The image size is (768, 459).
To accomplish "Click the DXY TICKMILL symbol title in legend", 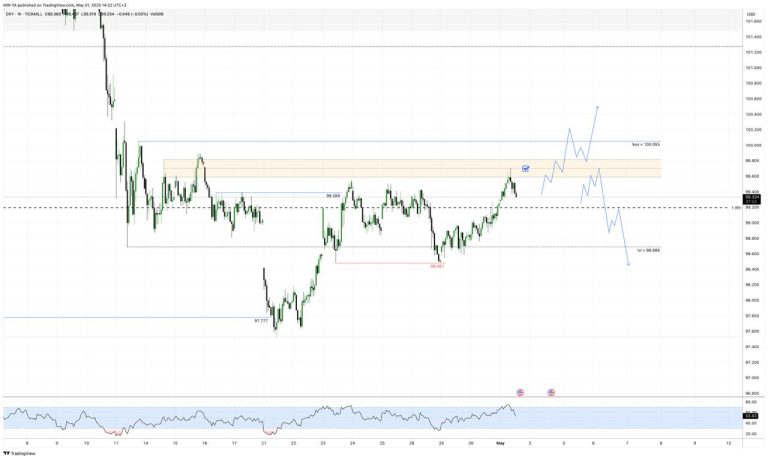I will point(24,14).
